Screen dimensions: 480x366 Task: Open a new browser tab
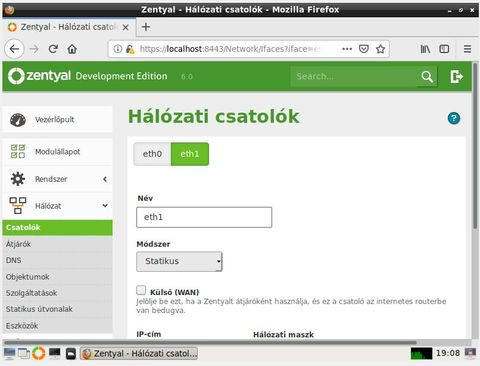pyautogui.click(x=146, y=27)
